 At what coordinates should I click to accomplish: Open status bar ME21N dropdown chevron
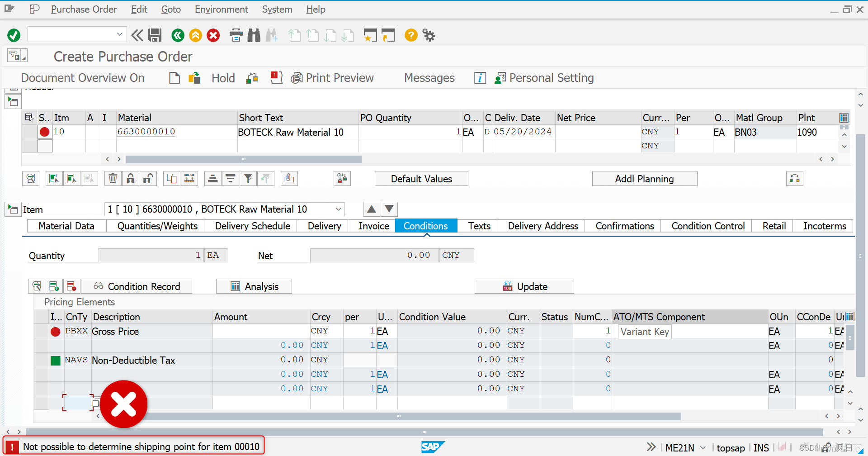click(703, 447)
